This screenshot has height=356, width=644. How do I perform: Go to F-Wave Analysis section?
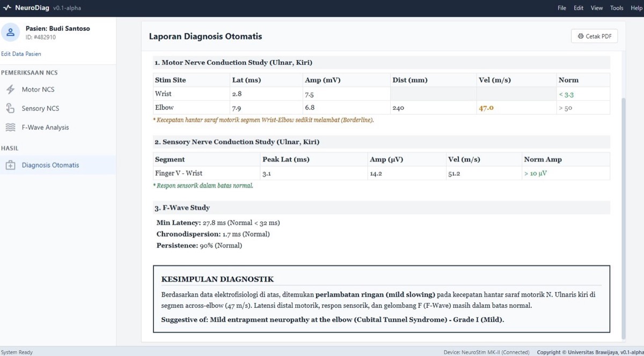58,128
